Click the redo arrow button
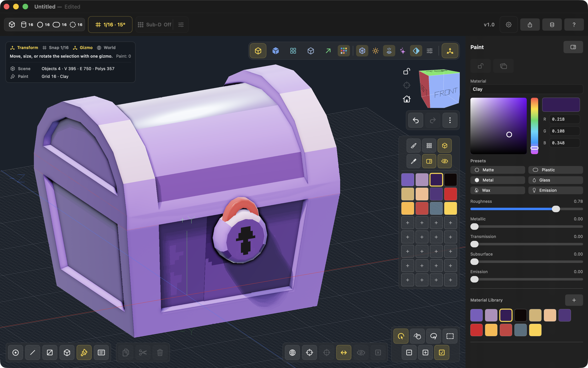This screenshot has height=368, width=588. (x=433, y=120)
